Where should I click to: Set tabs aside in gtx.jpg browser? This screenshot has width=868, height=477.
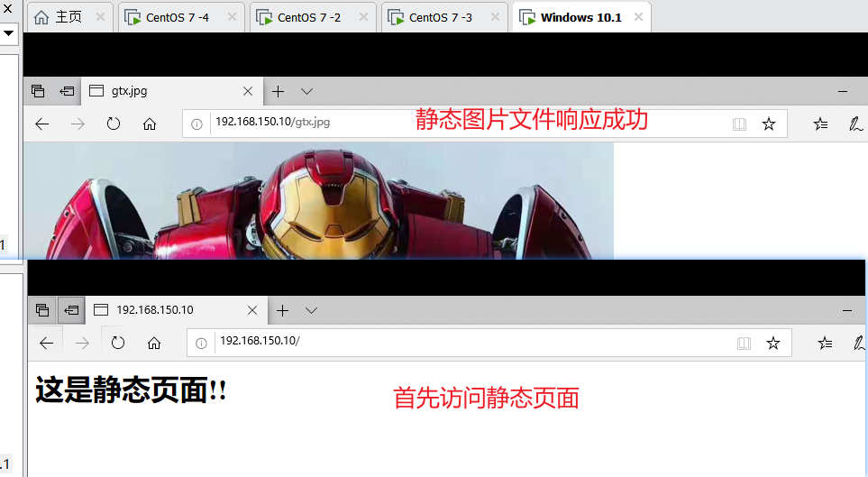coord(67,91)
